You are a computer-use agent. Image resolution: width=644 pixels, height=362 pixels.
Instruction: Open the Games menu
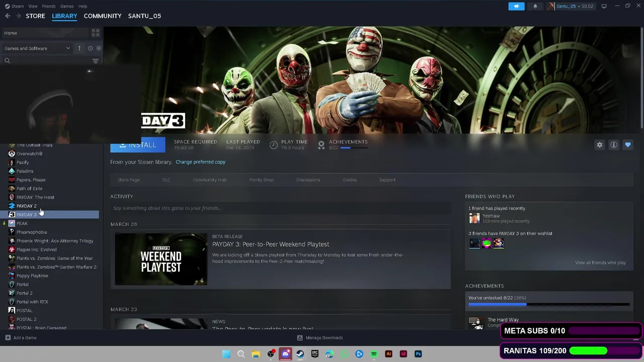[67, 6]
